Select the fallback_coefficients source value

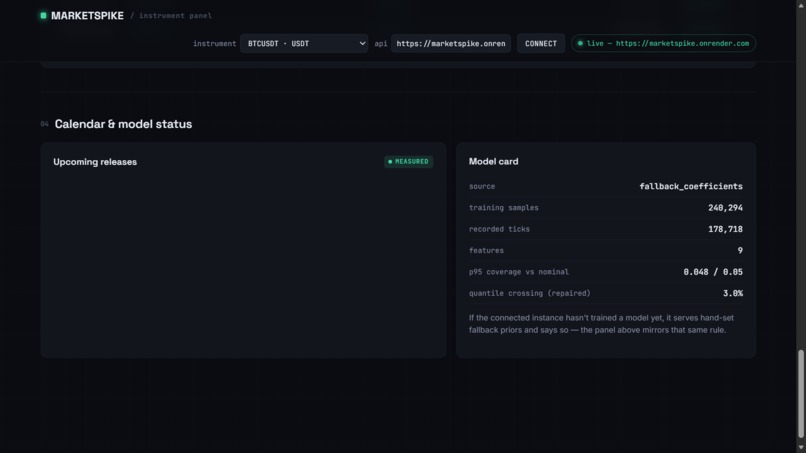(691, 186)
